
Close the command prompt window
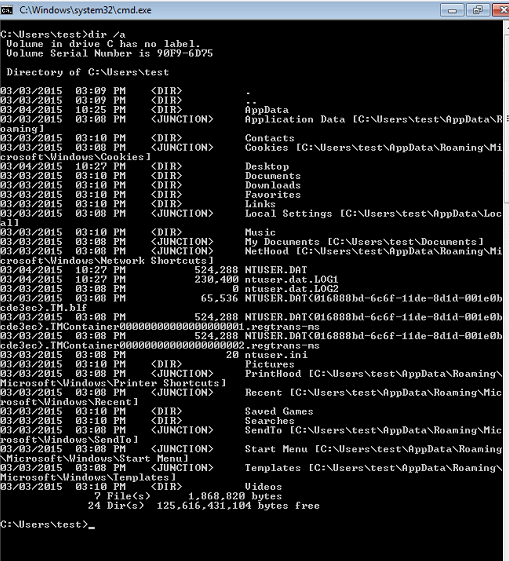502,10
